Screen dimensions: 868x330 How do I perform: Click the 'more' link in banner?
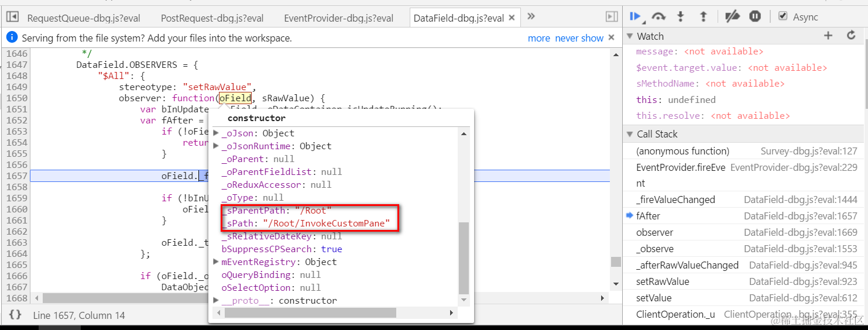(x=539, y=38)
